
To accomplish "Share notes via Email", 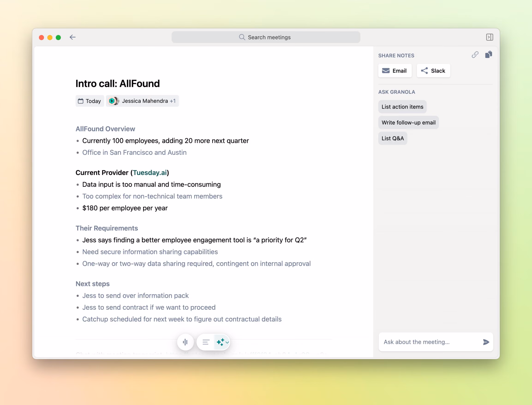I will [x=395, y=71].
